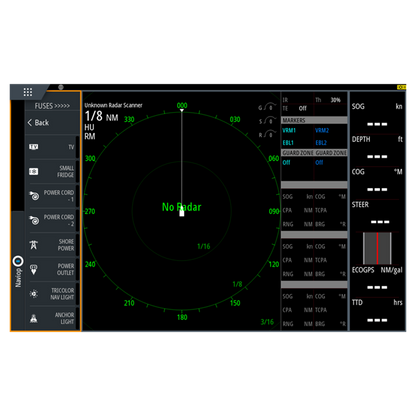Tap the Shore Power pylon icon

tap(34, 245)
